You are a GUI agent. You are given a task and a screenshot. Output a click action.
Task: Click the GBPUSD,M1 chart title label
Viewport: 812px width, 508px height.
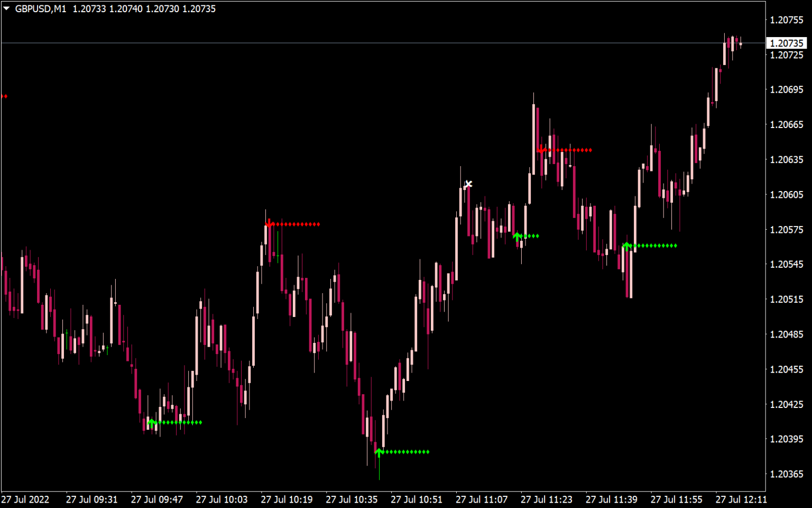click(40, 8)
